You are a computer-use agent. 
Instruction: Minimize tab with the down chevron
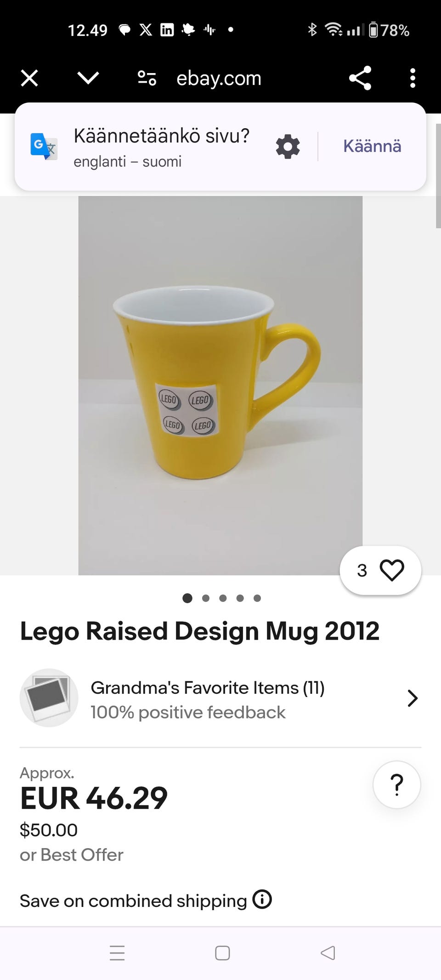pos(88,78)
